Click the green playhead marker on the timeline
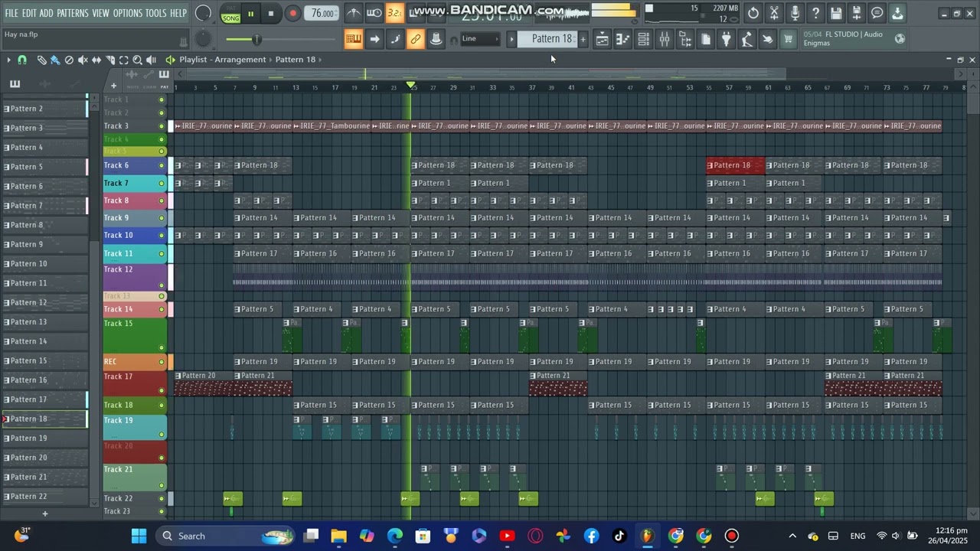980x551 pixels. coord(411,85)
